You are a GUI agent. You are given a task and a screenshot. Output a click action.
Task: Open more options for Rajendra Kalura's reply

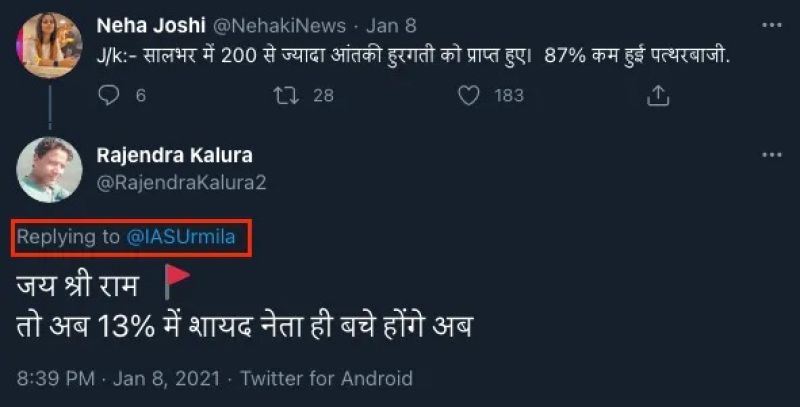coord(771,155)
